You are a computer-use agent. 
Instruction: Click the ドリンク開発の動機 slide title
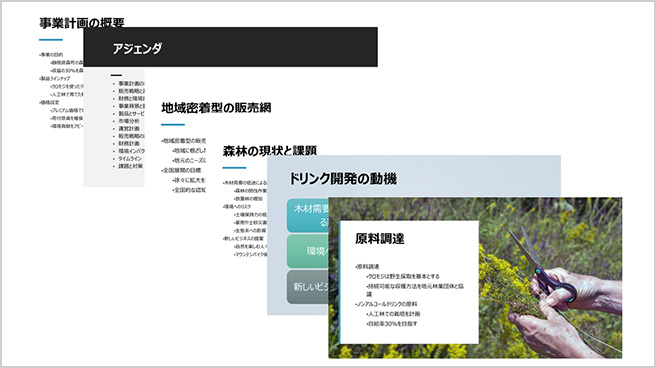343,179
